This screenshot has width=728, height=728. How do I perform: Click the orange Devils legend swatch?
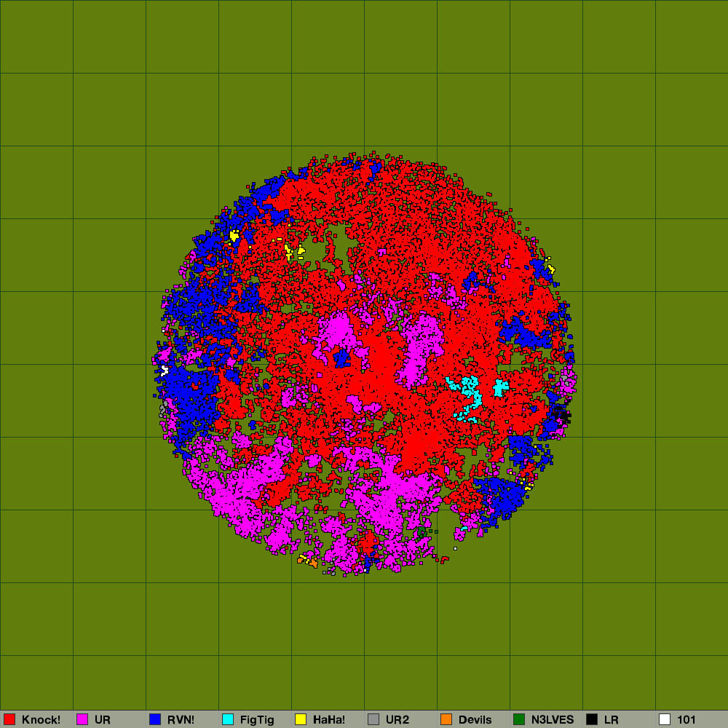coord(446,719)
